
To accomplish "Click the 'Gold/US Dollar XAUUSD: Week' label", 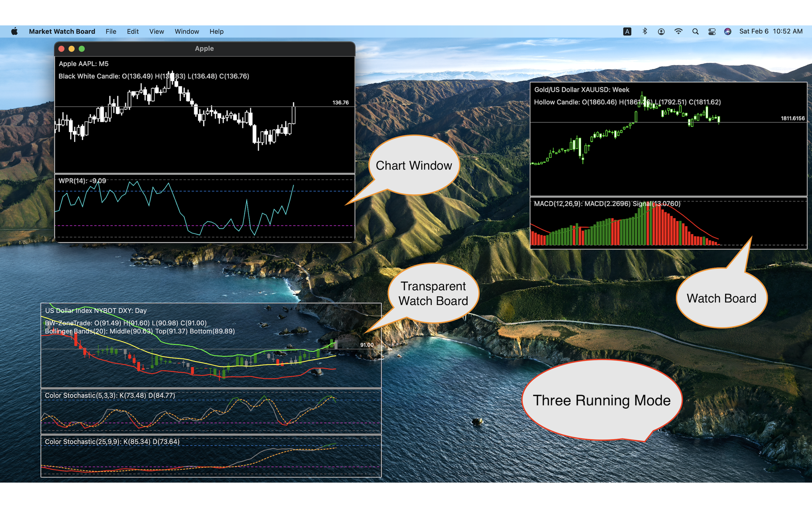I will [x=581, y=90].
